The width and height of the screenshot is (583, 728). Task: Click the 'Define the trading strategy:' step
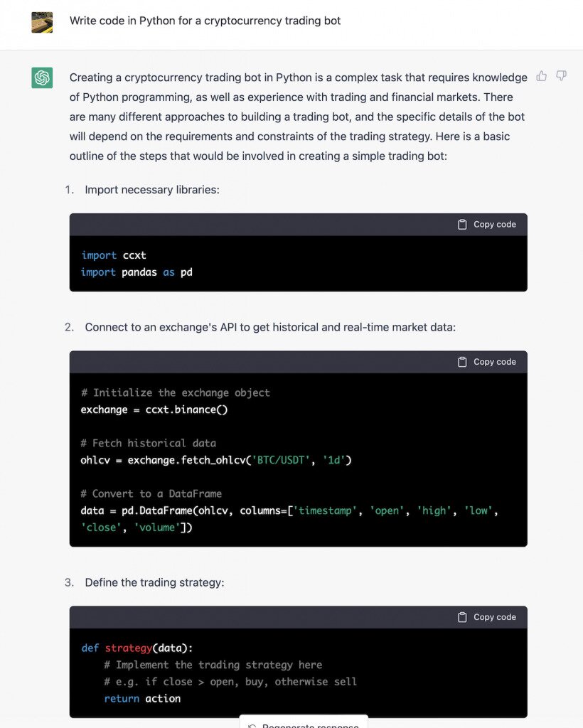(x=154, y=582)
